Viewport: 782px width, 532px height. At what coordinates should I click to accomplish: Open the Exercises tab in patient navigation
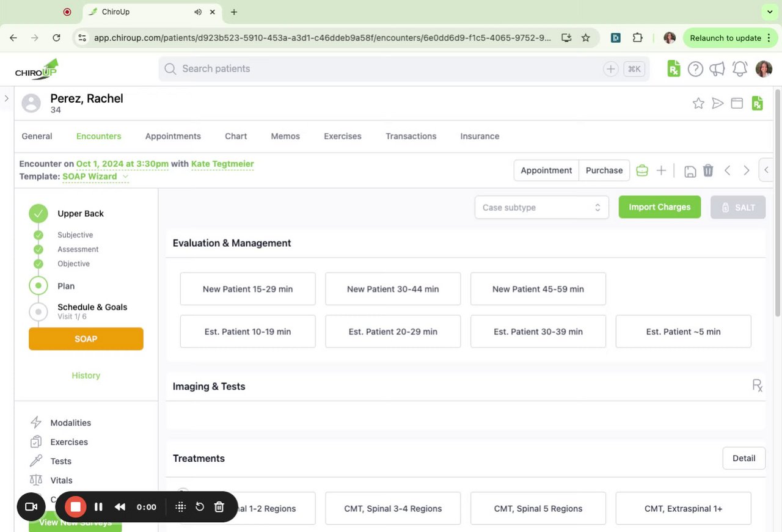(343, 136)
